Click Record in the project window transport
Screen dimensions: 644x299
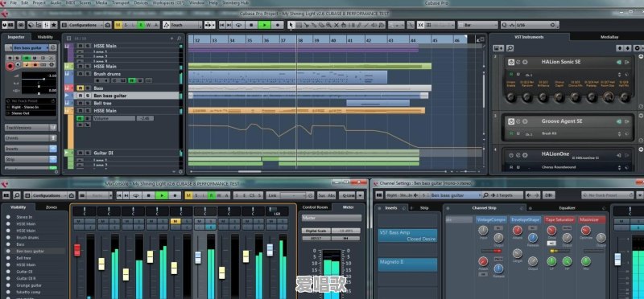277,25
